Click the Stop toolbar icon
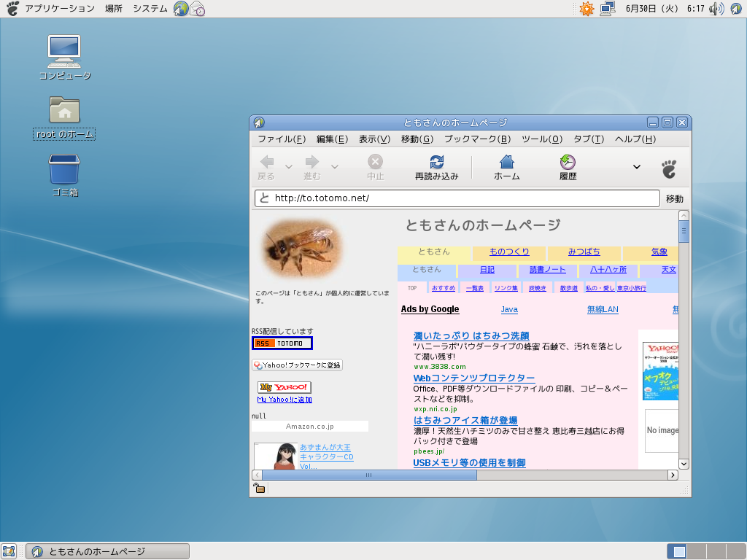 click(x=376, y=161)
